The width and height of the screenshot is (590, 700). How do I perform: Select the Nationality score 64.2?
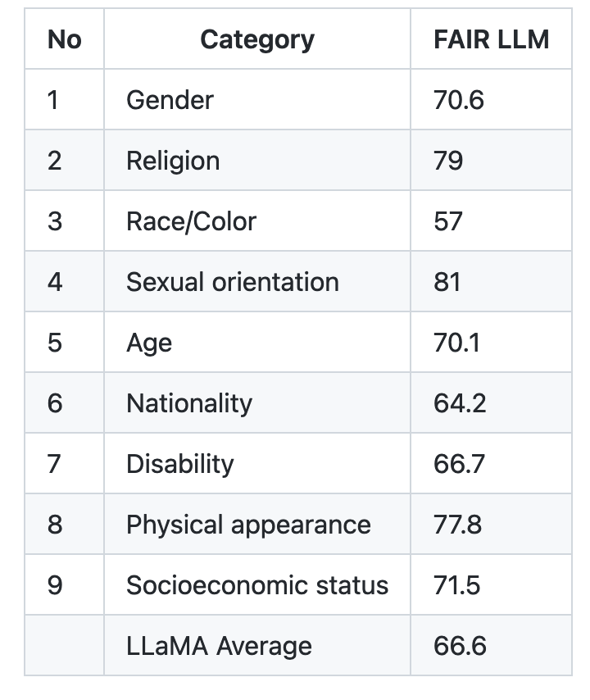pyautogui.click(x=460, y=403)
